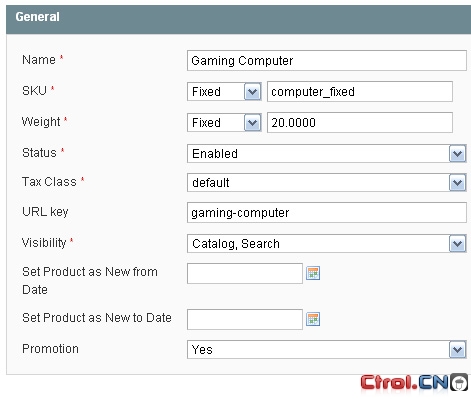Click the Name field containing Gaming Computer
471x399 pixels.
pyautogui.click(x=327, y=61)
